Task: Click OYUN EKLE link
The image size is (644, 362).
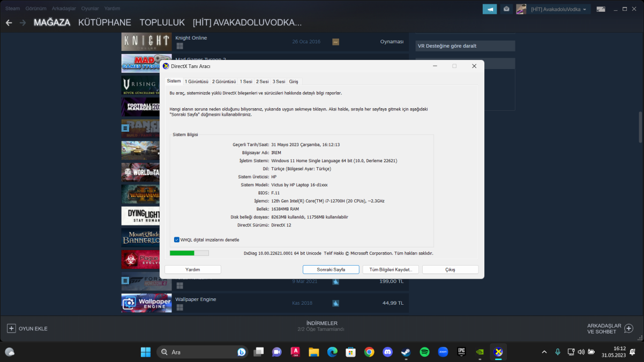Action: pyautogui.click(x=33, y=329)
